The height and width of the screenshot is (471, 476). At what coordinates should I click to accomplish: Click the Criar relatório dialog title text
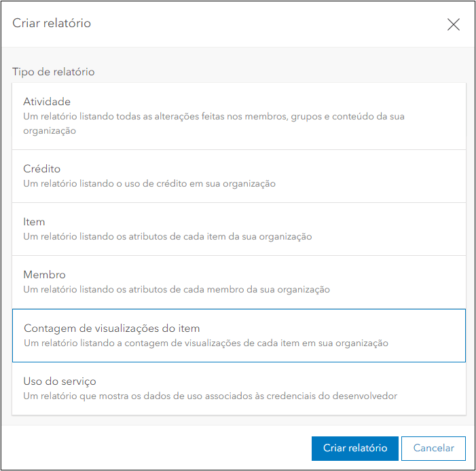(52, 24)
